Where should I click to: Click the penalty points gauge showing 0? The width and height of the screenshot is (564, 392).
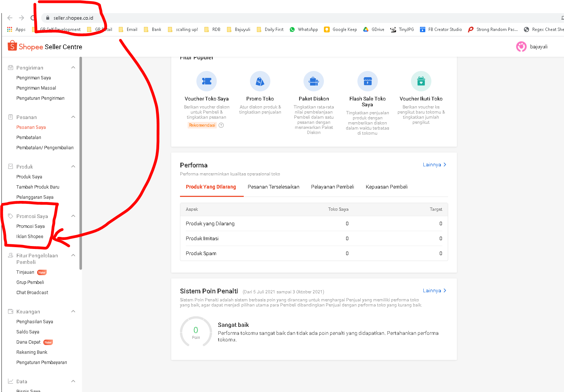196,332
